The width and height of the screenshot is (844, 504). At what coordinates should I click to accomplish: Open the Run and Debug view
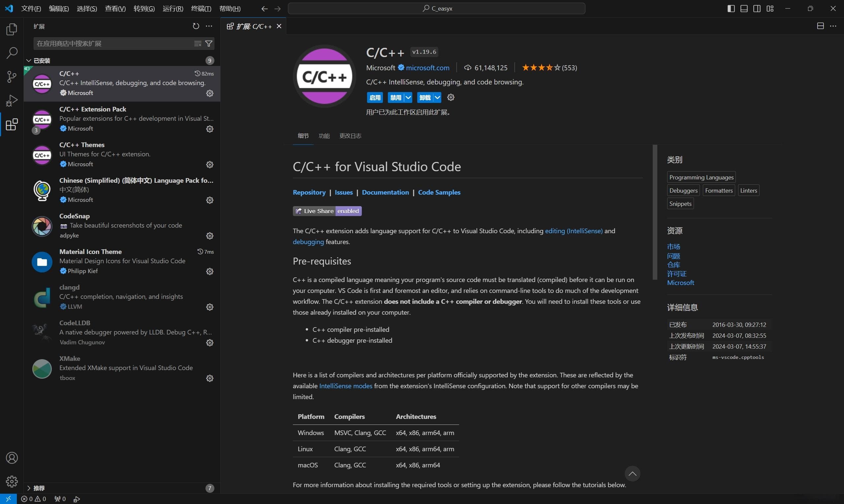coord(12,101)
